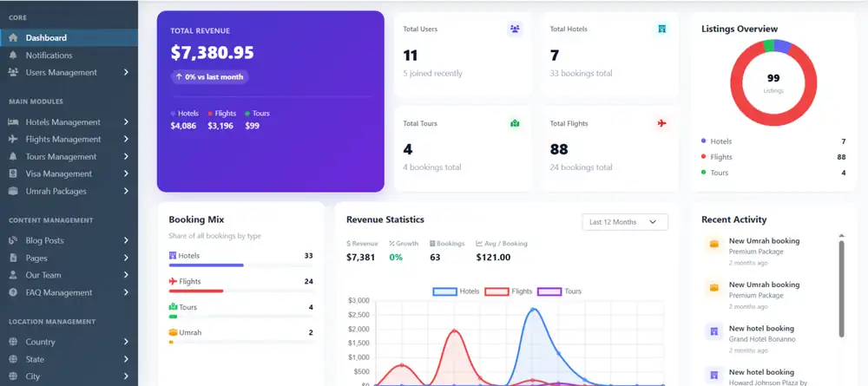Expand Users Management submenu chevron
Image resolution: width=868 pixels, height=386 pixels.
126,73
